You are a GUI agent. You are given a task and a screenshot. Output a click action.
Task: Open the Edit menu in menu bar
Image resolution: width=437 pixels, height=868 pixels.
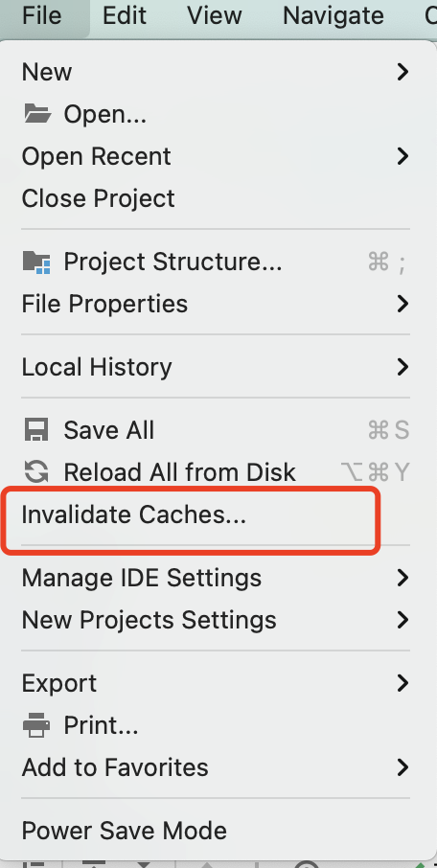click(x=125, y=15)
